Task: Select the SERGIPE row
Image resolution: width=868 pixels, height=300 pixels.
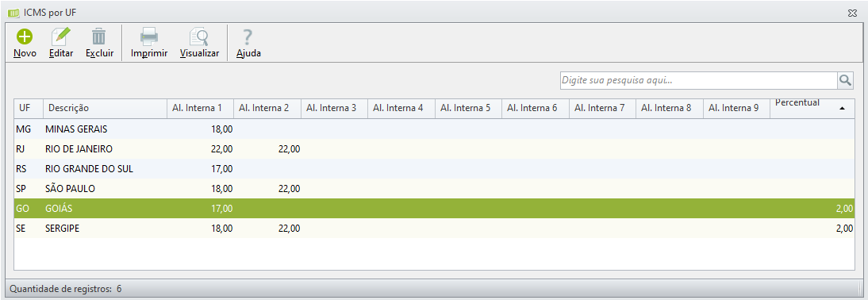Action: (x=433, y=229)
